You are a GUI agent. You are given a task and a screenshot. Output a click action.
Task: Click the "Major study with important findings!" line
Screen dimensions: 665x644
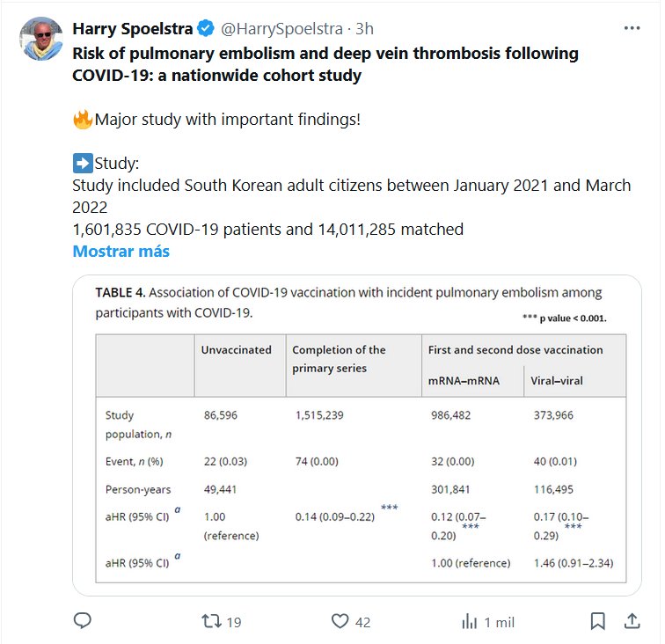point(227,119)
